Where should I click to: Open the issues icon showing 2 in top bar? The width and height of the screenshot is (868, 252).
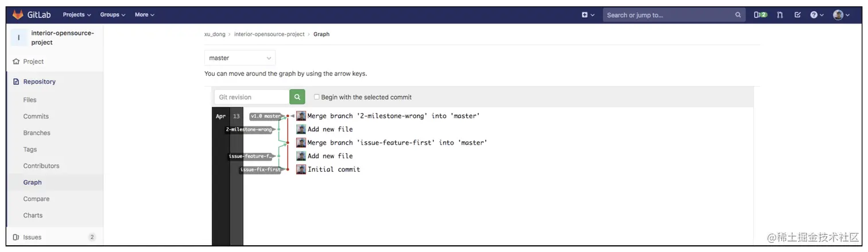point(760,15)
